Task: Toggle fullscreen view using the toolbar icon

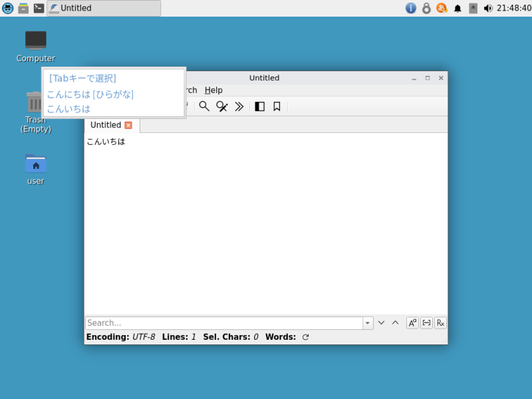Action: click(259, 106)
